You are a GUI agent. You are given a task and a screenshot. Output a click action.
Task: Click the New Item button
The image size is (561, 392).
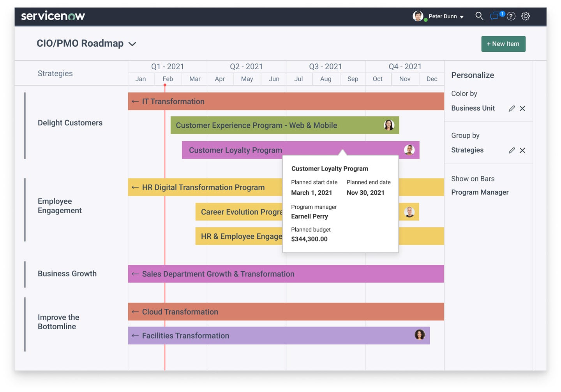[x=503, y=44]
